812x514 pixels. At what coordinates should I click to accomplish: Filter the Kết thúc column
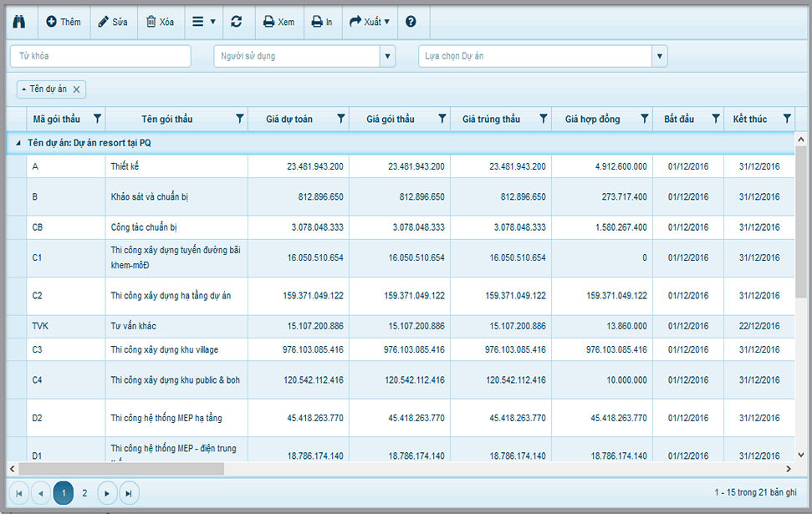[787, 119]
